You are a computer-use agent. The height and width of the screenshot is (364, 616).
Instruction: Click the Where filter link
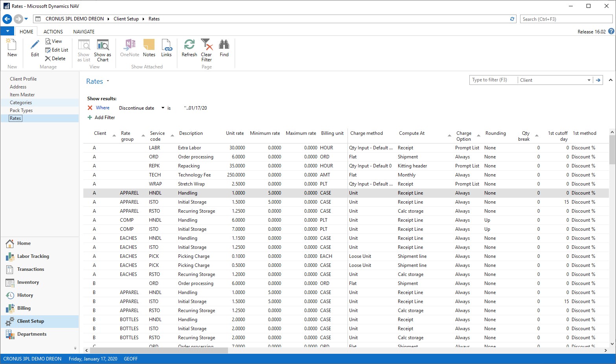pos(103,108)
